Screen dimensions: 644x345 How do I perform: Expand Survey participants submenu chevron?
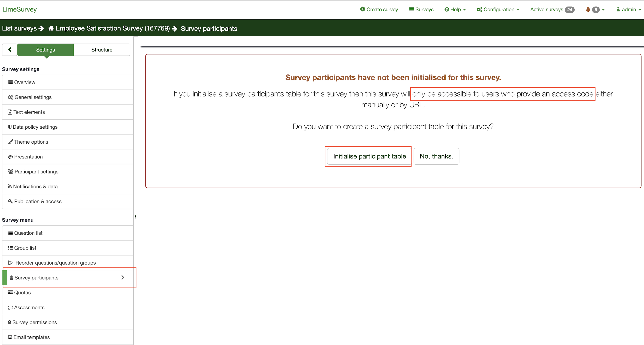pos(123,277)
